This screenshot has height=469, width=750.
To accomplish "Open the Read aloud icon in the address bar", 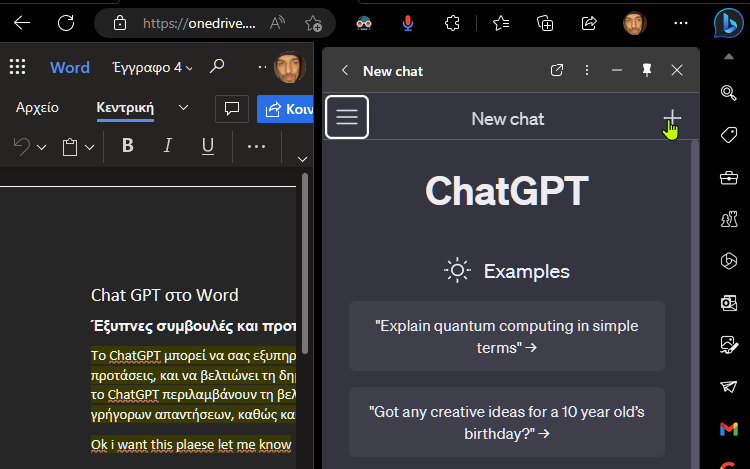I will pyautogui.click(x=277, y=22).
